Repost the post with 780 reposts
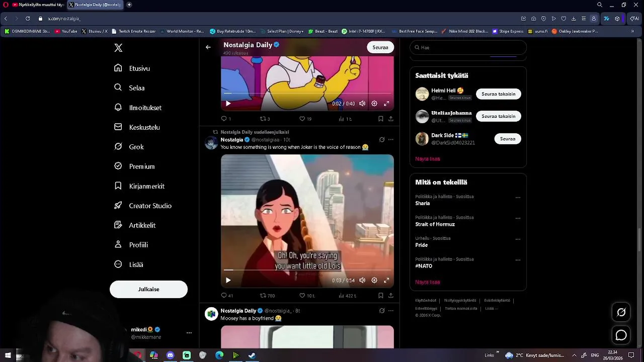 [267, 296]
